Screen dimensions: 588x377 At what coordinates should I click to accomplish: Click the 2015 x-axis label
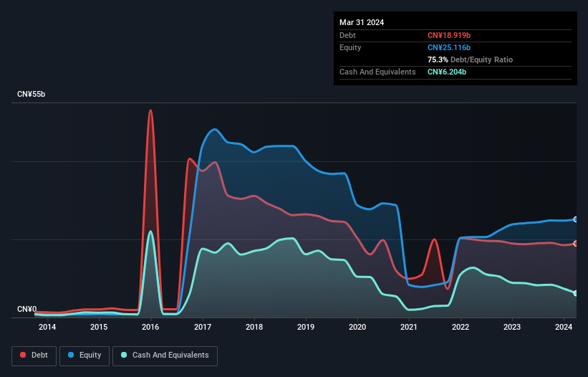click(x=99, y=327)
